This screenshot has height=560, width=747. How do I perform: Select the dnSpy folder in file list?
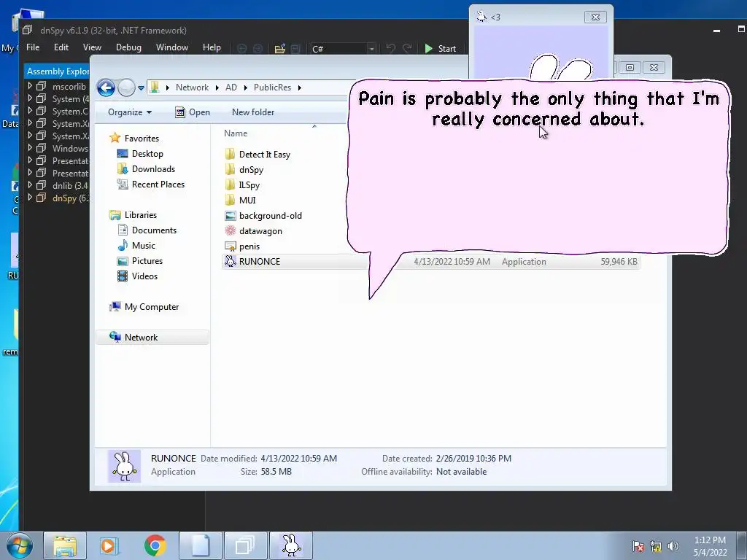point(251,169)
